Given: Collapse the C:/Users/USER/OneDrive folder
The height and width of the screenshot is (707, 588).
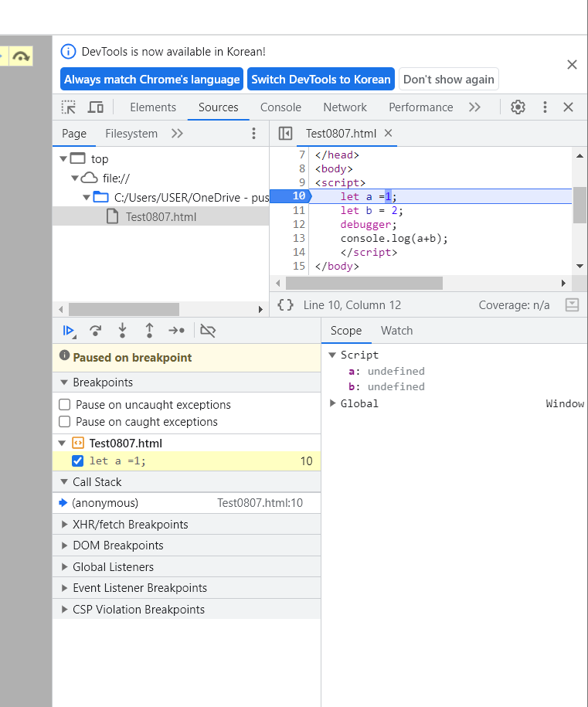Looking at the screenshot, I should pyautogui.click(x=87, y=198).
